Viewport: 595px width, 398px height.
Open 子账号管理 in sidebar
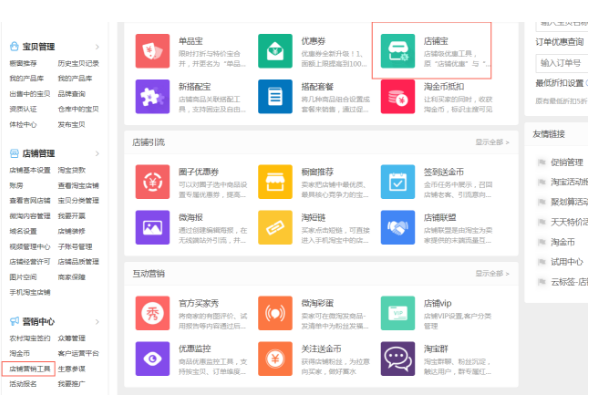click(x=75, y=247)
